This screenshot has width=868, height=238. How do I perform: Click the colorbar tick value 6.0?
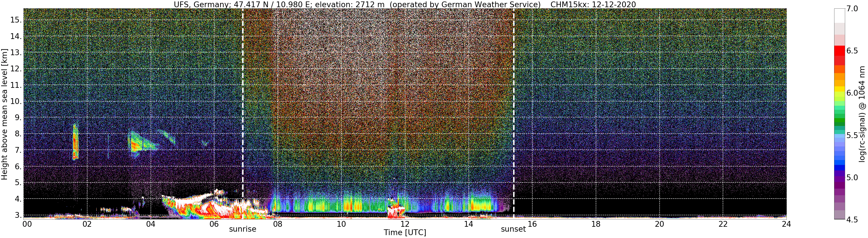[852, 93]
